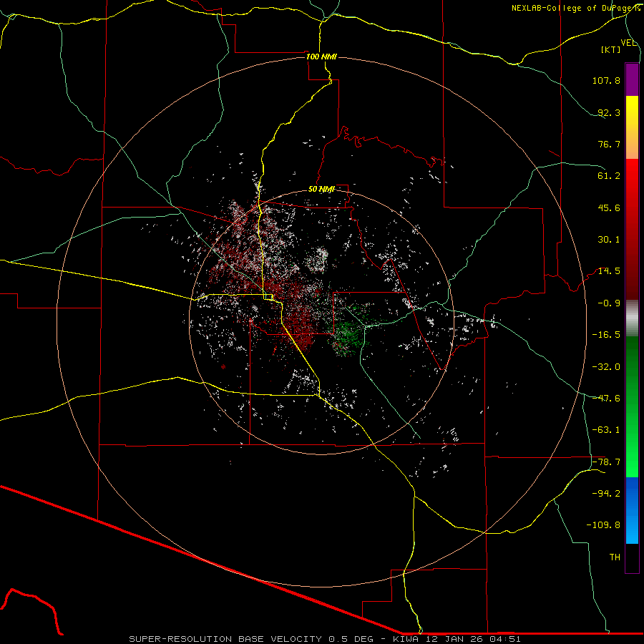Pick the yellow-orange segment of the color bar
Viewport: 644px width, 644px height.
click(632, 127)
